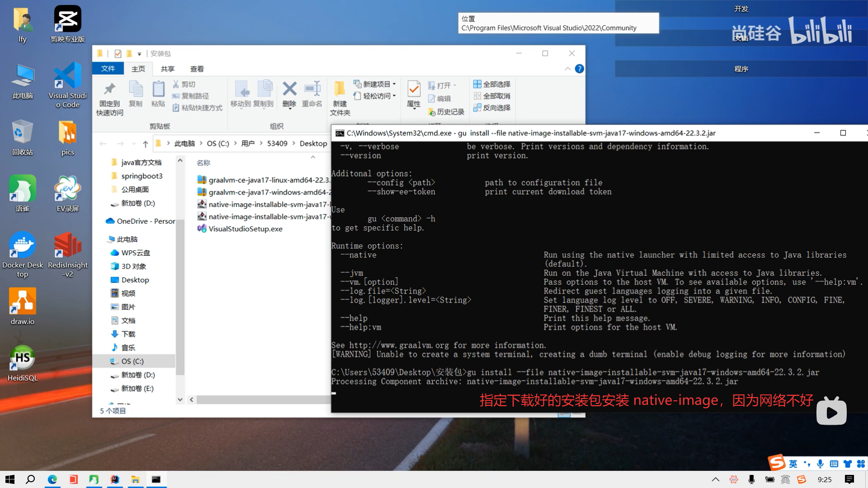Click the Up directory arrow

[x=145, y=144]
